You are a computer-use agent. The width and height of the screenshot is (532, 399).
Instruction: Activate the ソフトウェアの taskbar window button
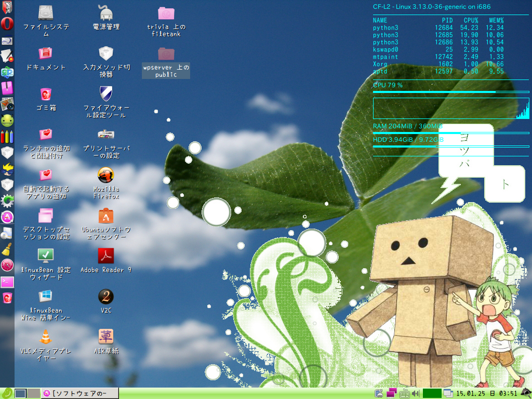(x=80, y=394)
